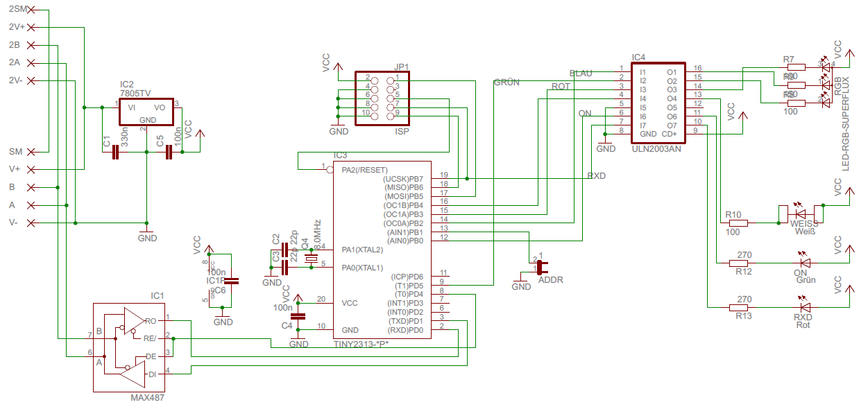This screenshot has height=409, width=868.
Task: Click the RXD net label near PB7
Action: point(597,175)
